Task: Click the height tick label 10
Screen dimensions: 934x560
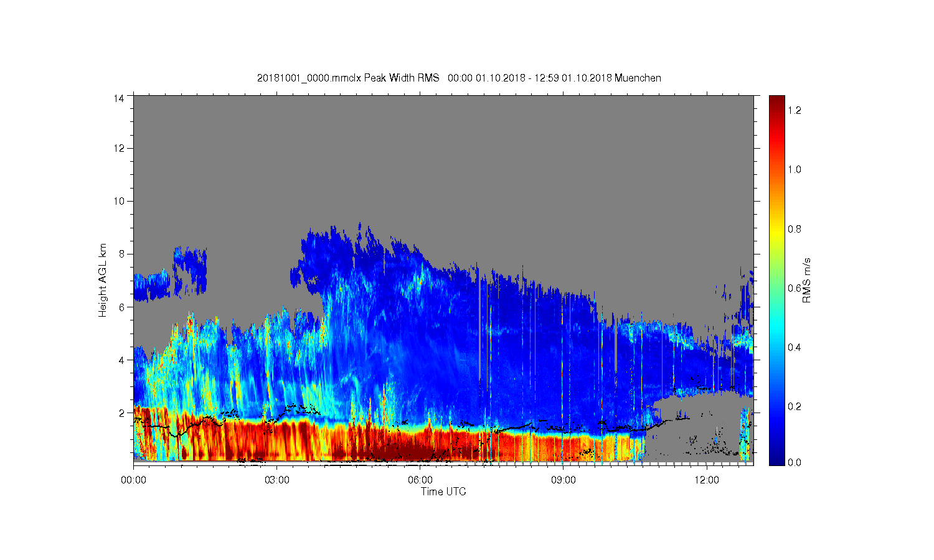Action: pyautogui.click(x=118, y=201)
